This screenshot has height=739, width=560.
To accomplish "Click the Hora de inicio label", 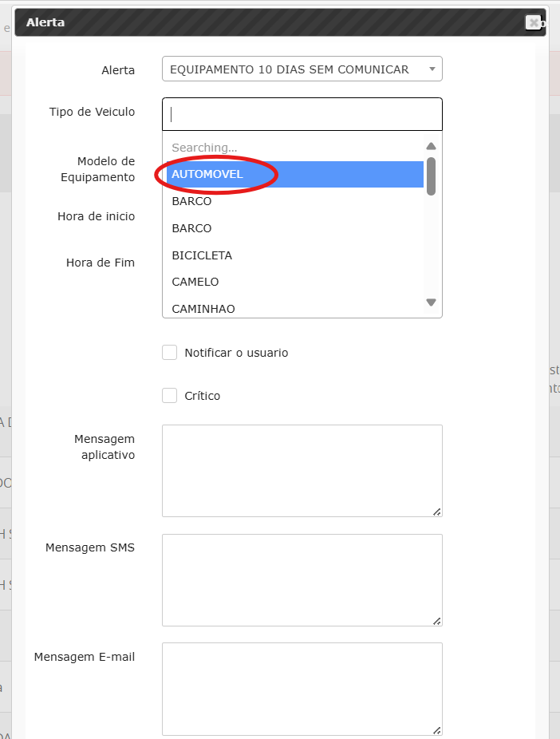I will coord(96,216).
